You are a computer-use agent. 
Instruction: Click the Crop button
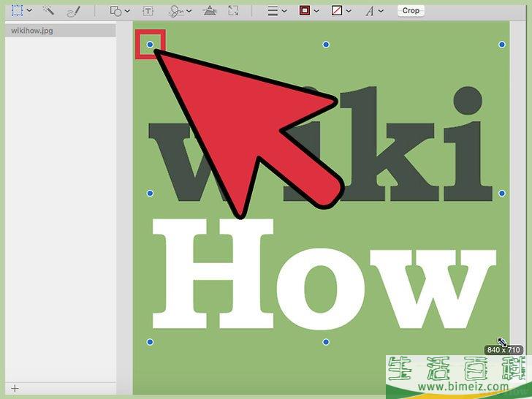[411, 11]
